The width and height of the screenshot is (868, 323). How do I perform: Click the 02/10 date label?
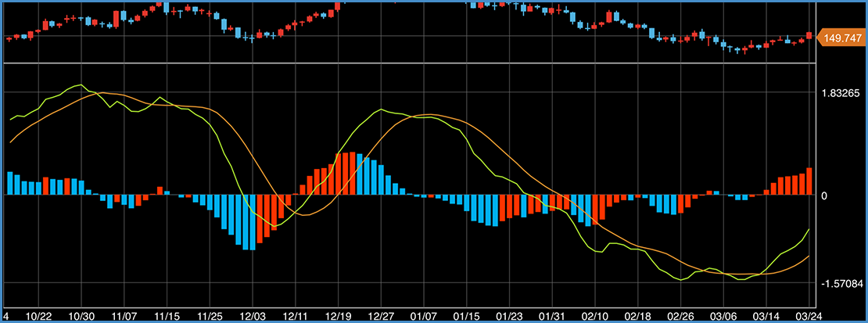tap(595, 316)
